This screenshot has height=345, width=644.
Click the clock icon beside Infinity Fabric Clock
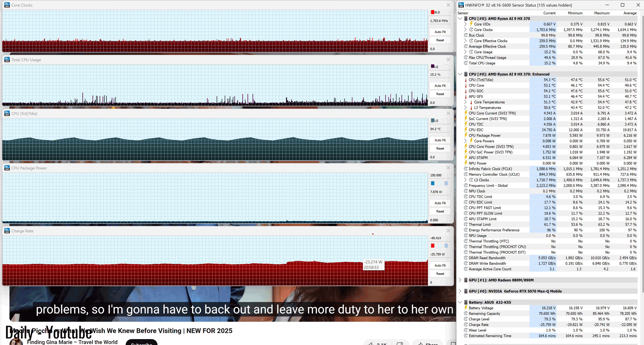[x=466, y=169]
